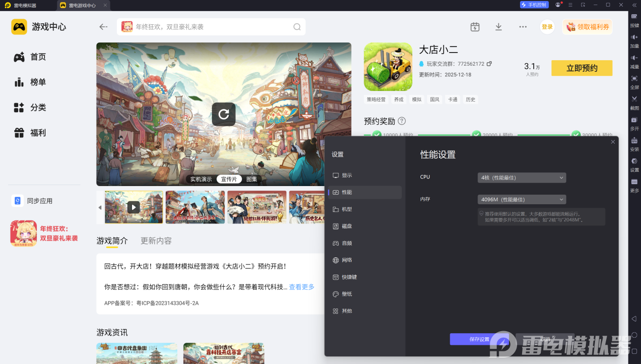The width and height of the screenshot is (641, 364).
Task: Click the 立即预约 reserve now button
Action: pos(582,68)
